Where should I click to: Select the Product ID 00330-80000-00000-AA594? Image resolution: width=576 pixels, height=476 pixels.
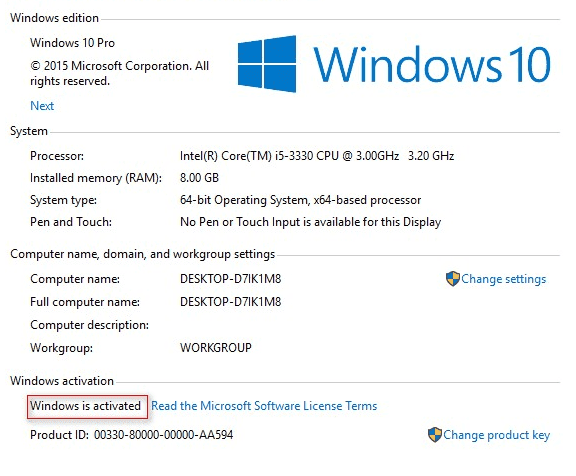(x=163, y=435)
